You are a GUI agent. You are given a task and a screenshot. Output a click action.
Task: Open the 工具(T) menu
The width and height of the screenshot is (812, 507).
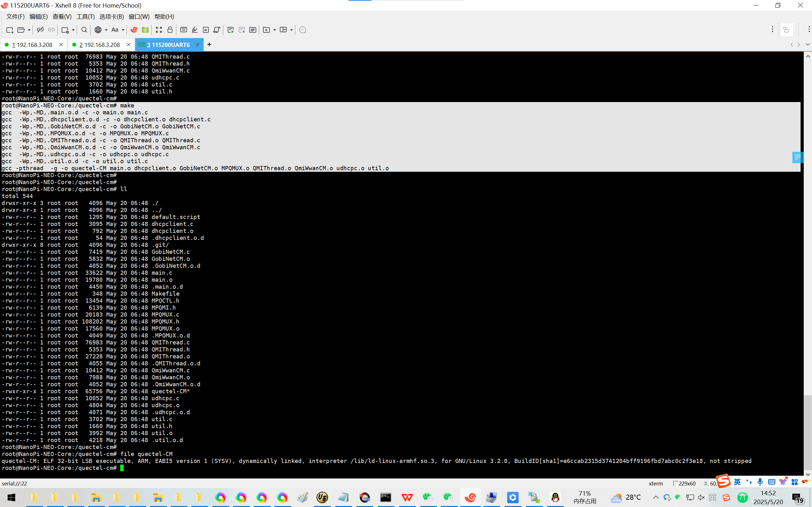(x=85, y=16)
